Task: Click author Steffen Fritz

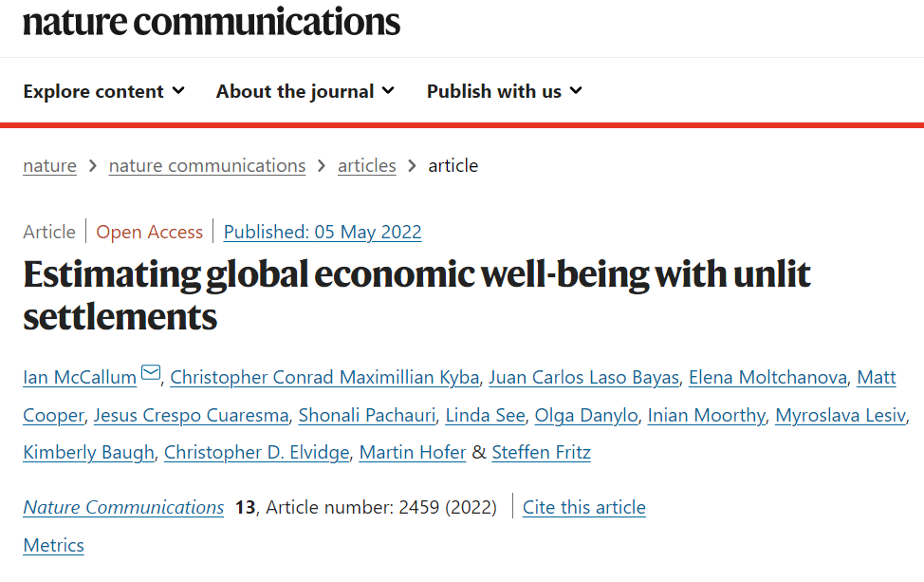Action: [x=541, y=452]
